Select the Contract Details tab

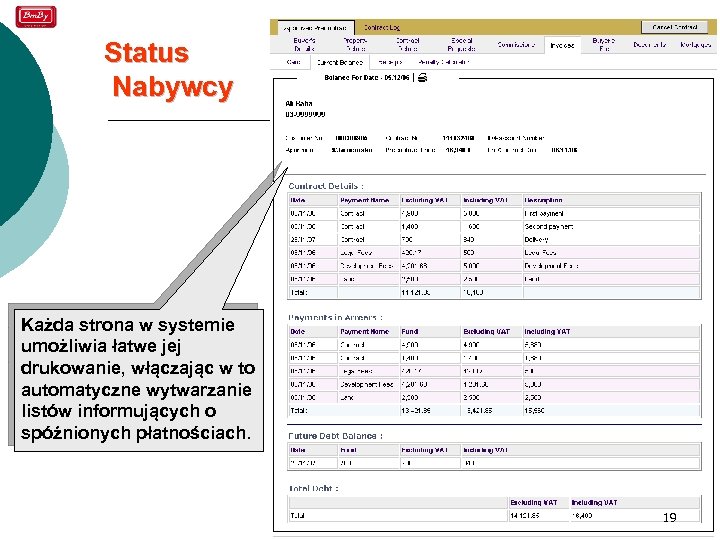click(x=407, y=45)
